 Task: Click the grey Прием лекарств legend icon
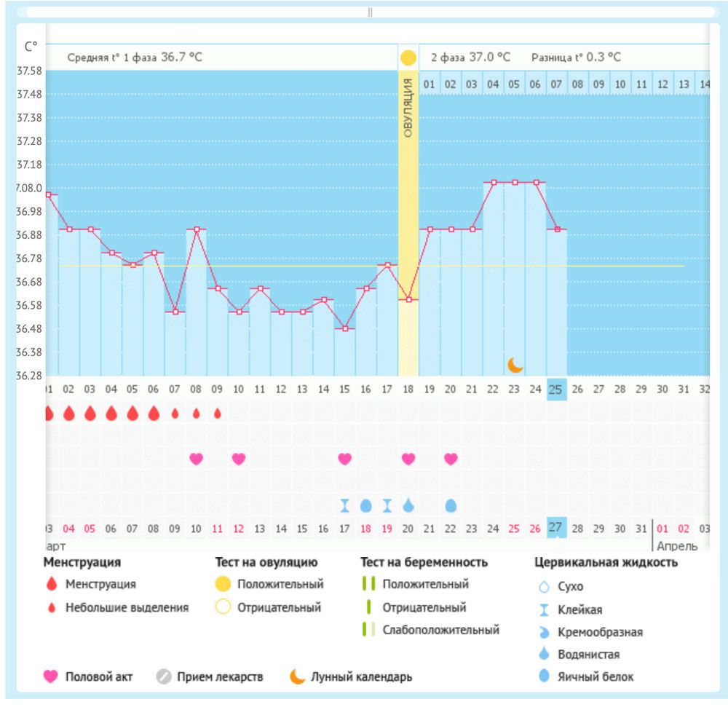(x=164, y=676)
